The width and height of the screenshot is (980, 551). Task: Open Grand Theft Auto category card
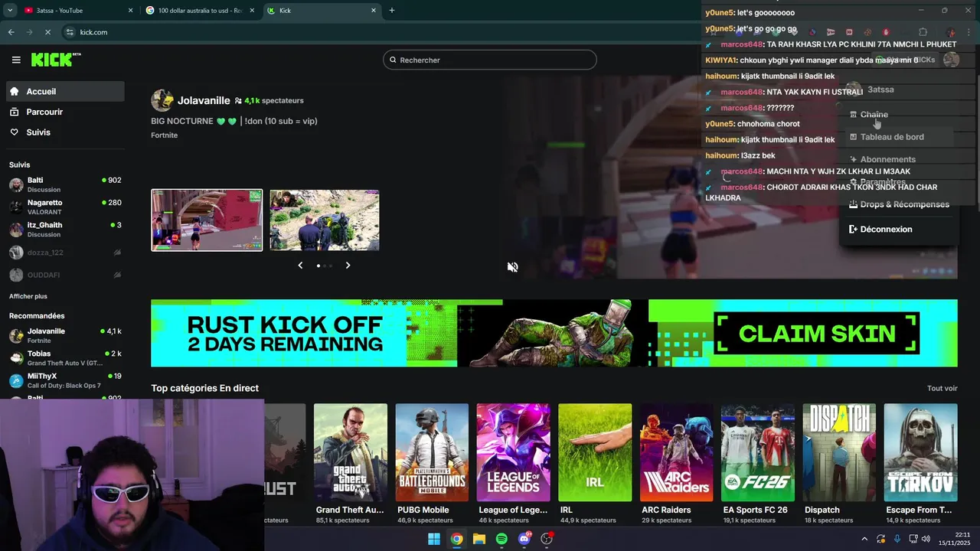351,464
